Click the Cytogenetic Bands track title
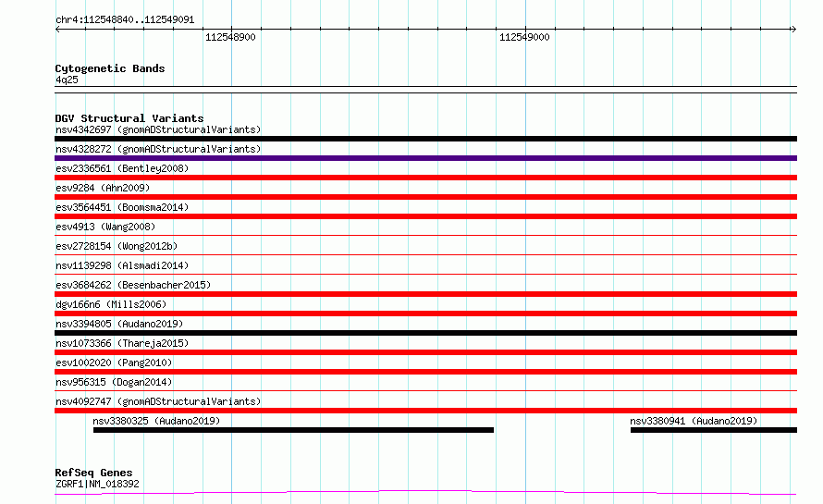This screenshot has width=823, height=504. pos(110,68)
